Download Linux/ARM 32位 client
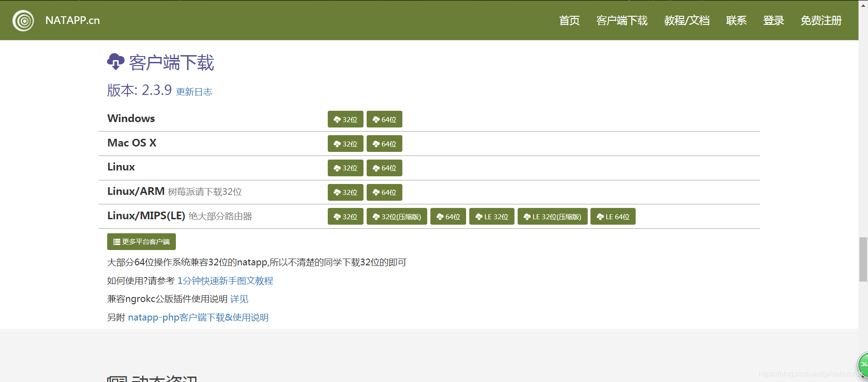Viewport: 868px width, 382px height. pos(345,192)
